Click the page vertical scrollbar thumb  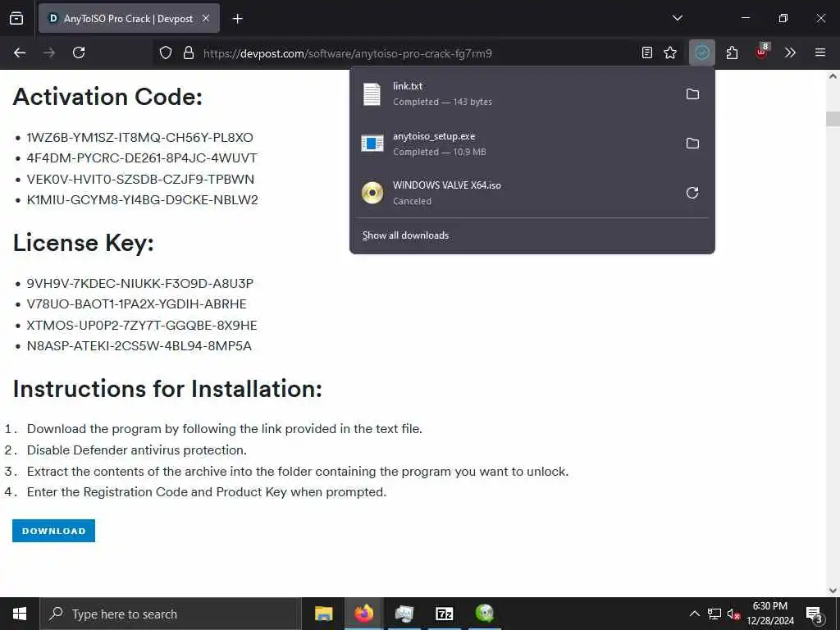833,118
